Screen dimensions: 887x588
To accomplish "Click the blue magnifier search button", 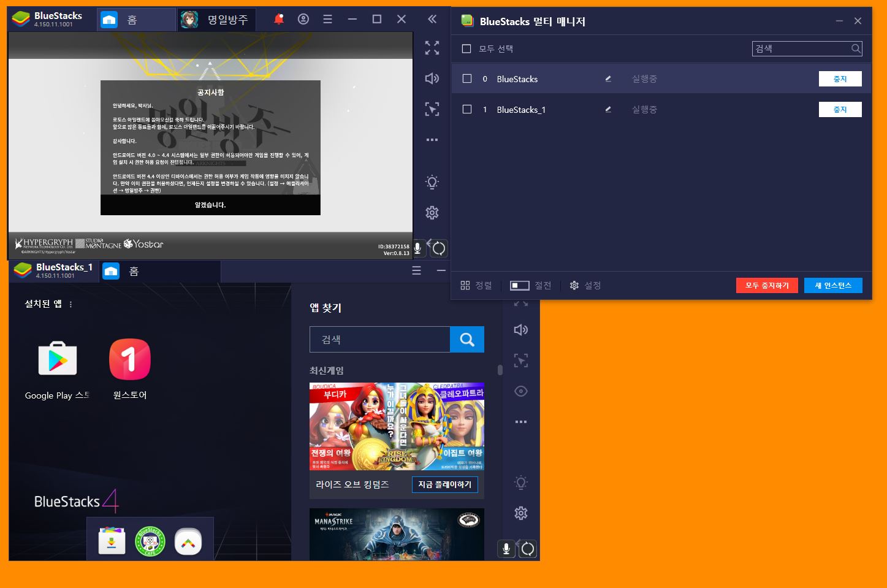I will (x=467, y=339).
